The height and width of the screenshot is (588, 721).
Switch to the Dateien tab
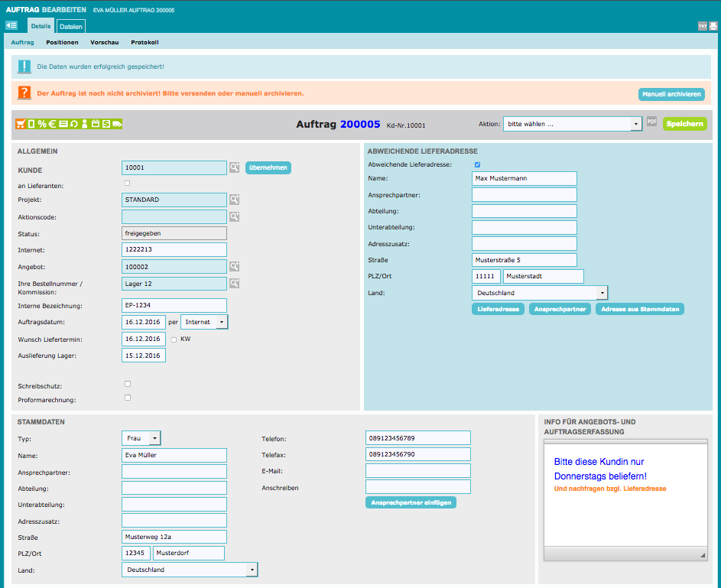pos(71,27)
